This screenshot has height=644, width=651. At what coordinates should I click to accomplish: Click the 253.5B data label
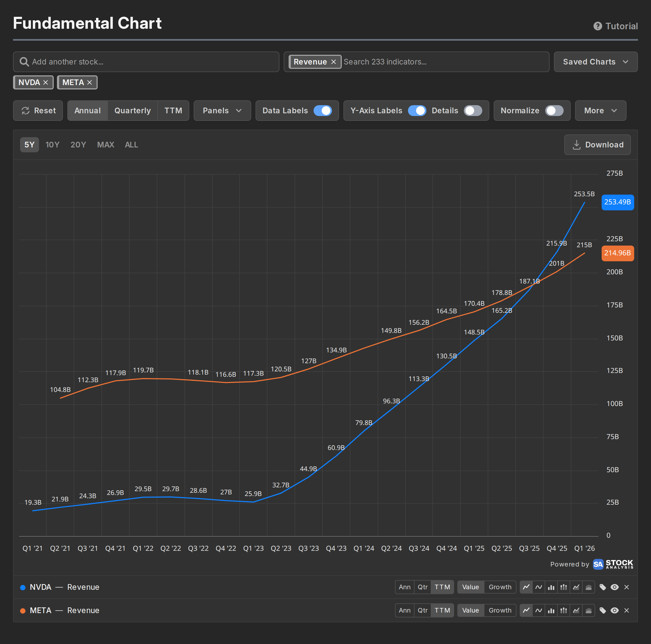[x=584, y=194]
